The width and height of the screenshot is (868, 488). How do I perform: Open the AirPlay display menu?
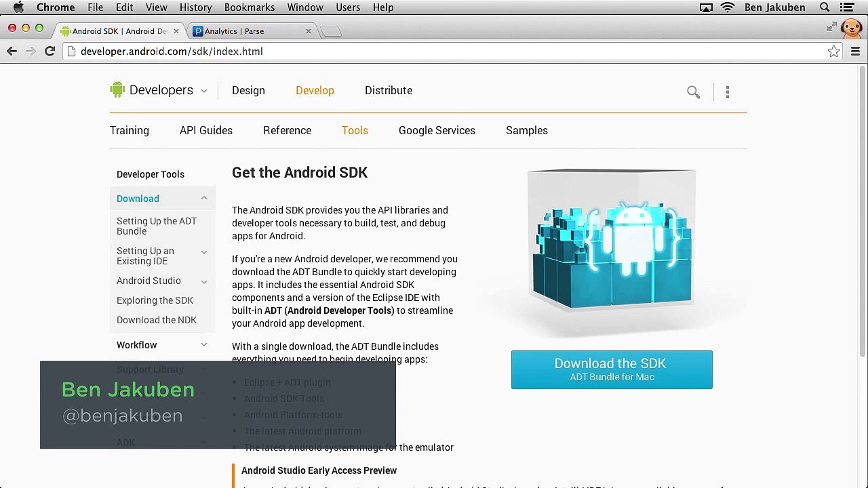tap(706, 7)
